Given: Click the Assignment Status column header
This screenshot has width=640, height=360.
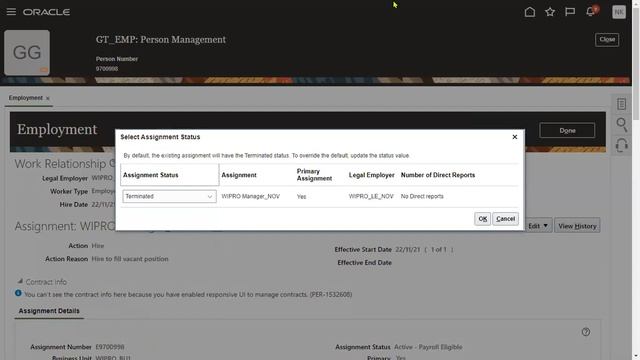Looking at the screenshot, I should click(x=170, y=175).
